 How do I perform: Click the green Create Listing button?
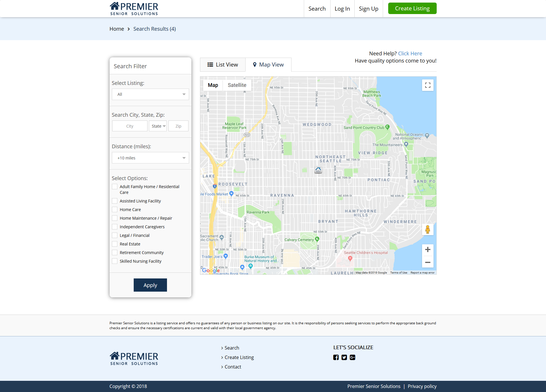pos(412,8)
